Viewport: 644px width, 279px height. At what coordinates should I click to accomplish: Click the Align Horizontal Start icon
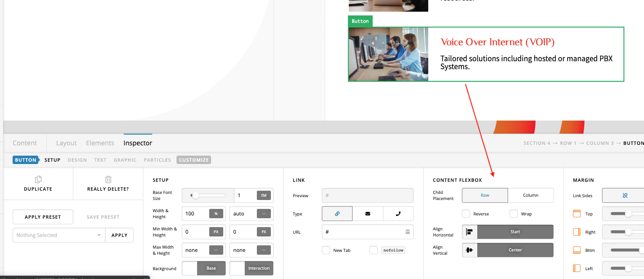[x=469, y=232]
